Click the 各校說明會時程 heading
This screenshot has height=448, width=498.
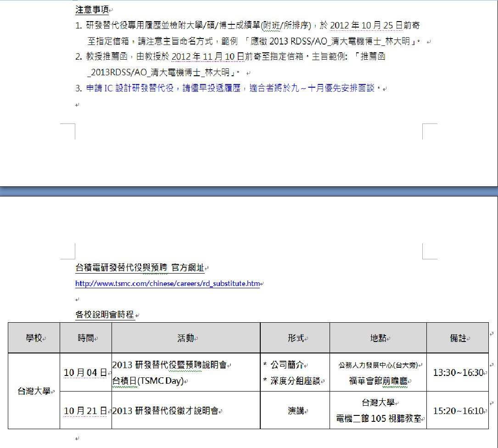[x=105, y=314]
